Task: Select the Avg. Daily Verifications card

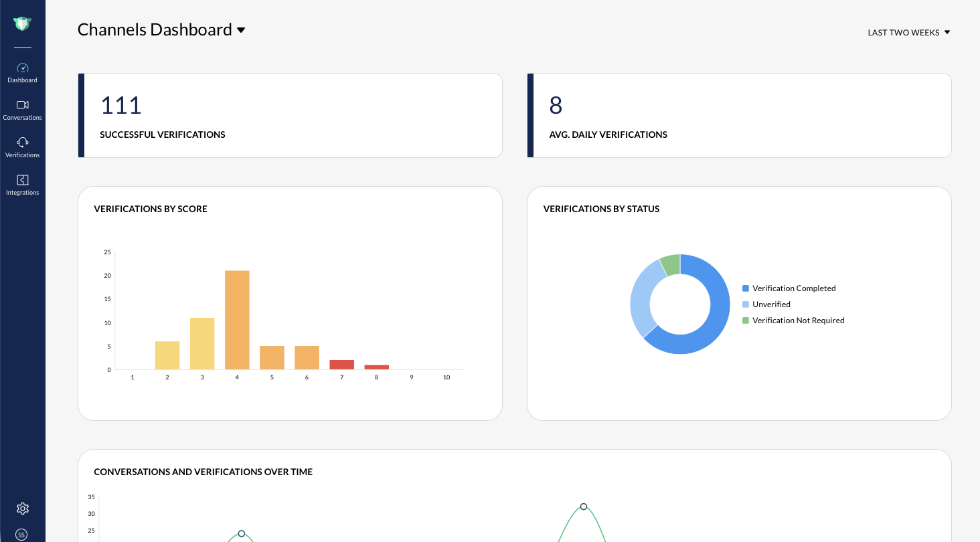Action: click(x=739, y=116)
